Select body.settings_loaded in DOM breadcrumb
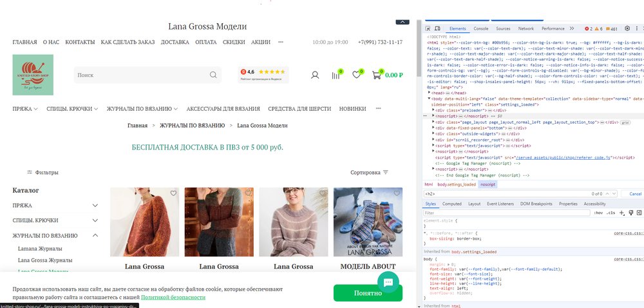The width and height of the screenshot is (644, 308). (x=457, y=184)
